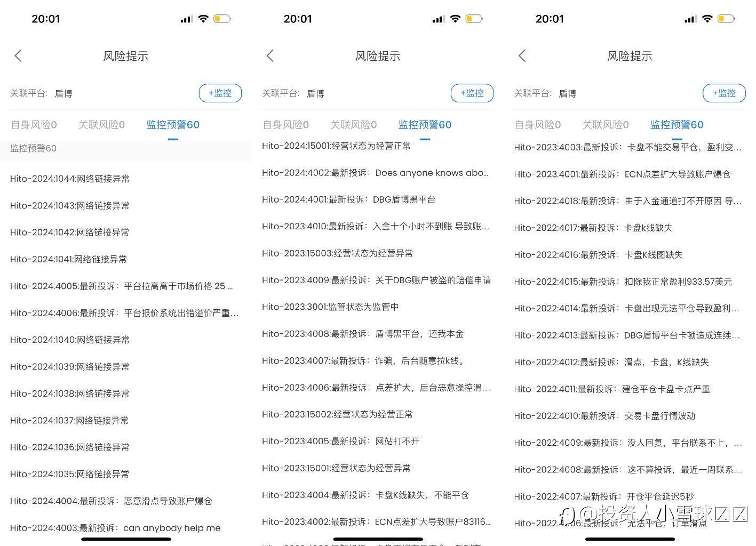Select 监控预警60 tab in right screen
This screenshot has height=546, width=756.
click(677, 125)
